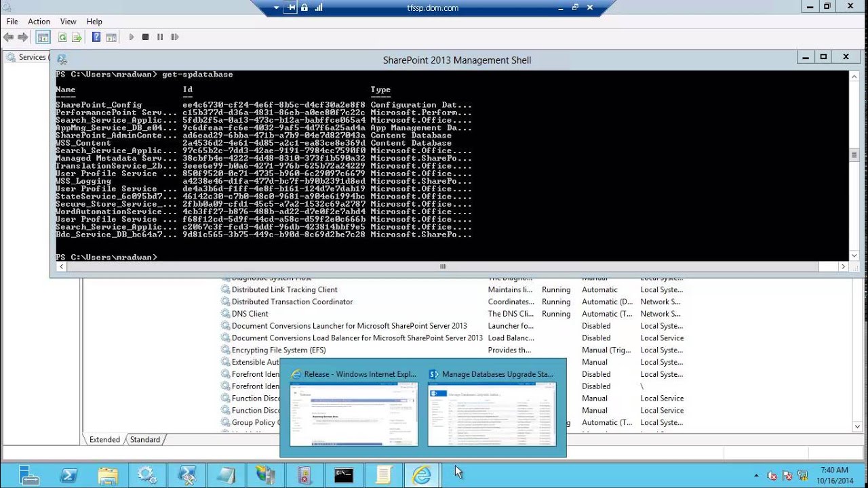Open the SharePoint Management Shell taskbar icon
The height and width of the screenshot is (488, 868).
(186, 475)
